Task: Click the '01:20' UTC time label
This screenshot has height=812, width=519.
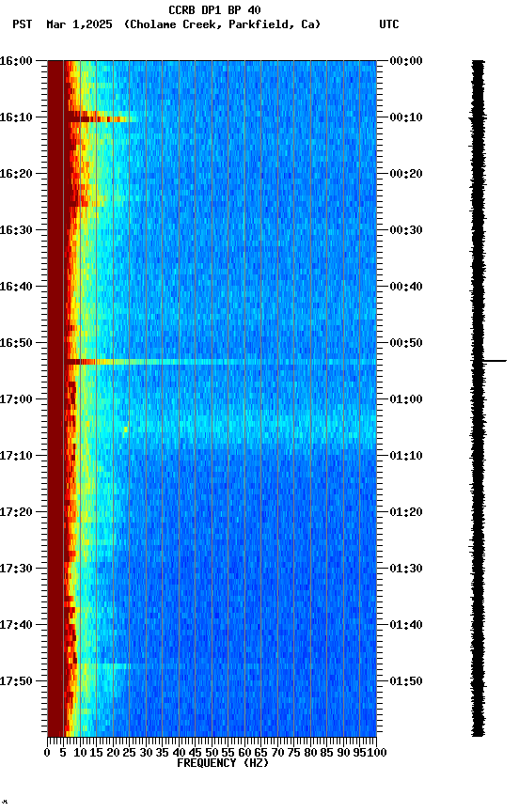Action: coord(406,512)
